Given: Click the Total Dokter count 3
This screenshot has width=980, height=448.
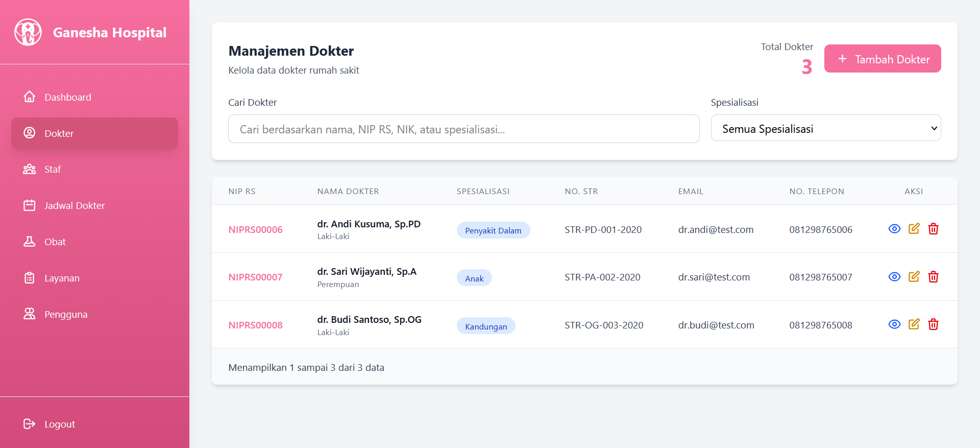Looking at the screenshot, I should click(x=807, y=67).
